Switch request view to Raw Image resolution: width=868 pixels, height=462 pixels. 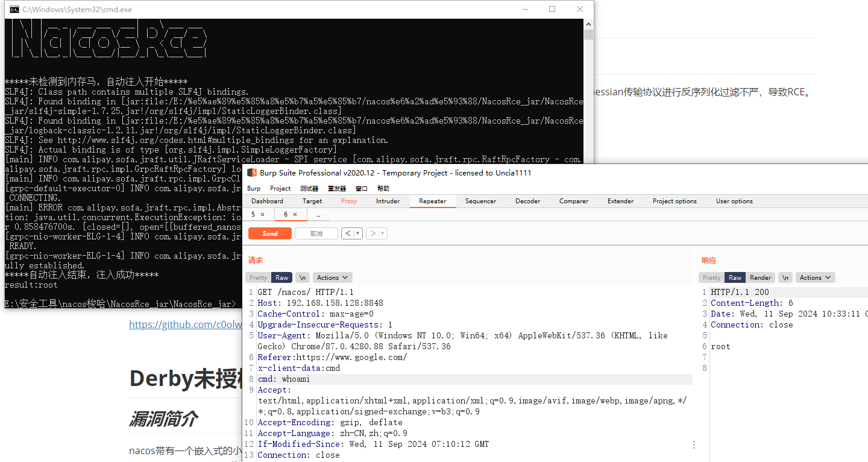click(x=281, y=277)
